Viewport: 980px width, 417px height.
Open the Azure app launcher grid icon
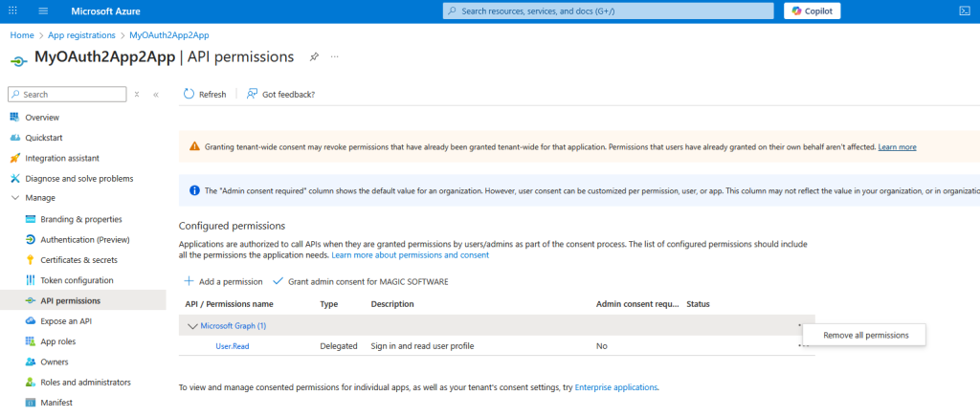(12, 11)
